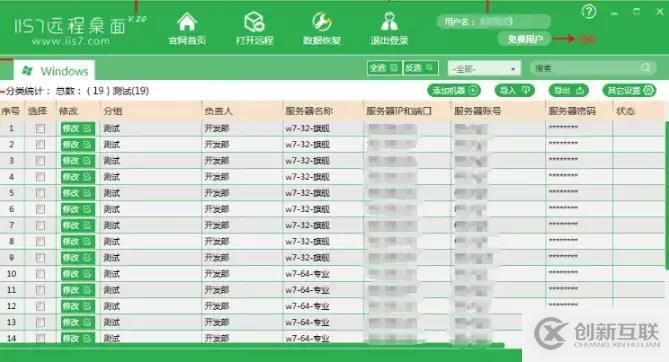The image size is (669, 362).
Task: Click the 反选 invert selection button
Action: click(420, 68)
